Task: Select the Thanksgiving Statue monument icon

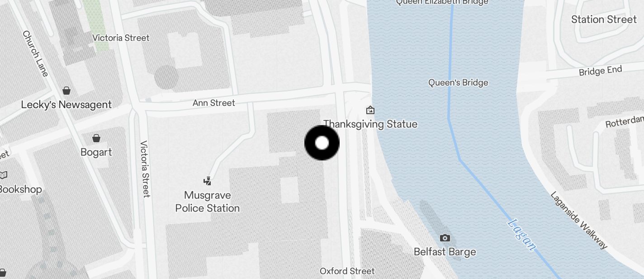Action: point(370,110)
